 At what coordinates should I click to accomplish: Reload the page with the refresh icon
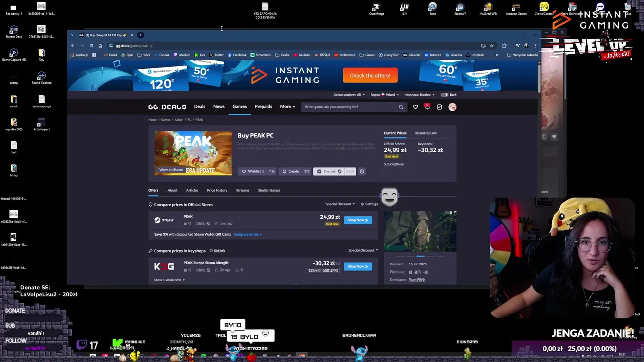pos(91,46)
